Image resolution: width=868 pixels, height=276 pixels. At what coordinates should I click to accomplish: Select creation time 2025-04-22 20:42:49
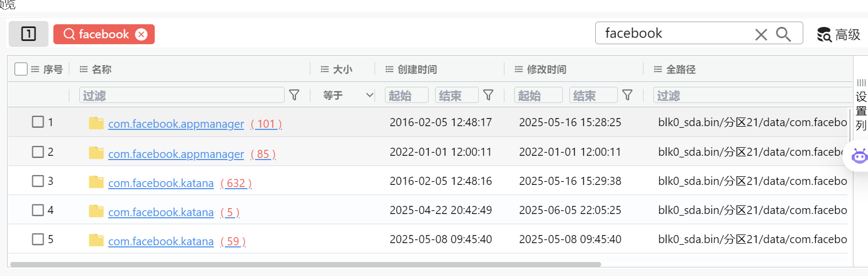coord(441,210)
